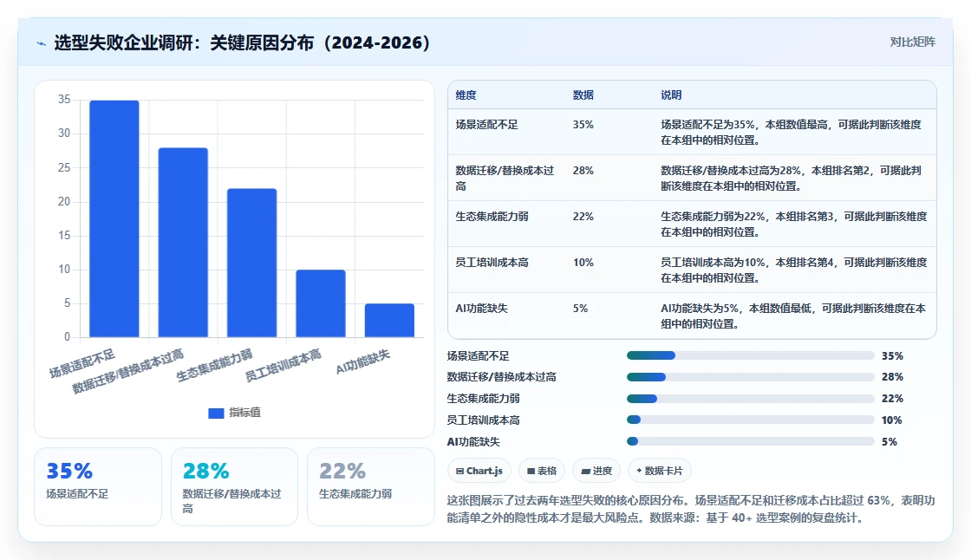Screen dimensions: 971x560
Task: Click the AI功能缺失 axis label under chart
Action: pyautogui.click(x=363, y=361)
